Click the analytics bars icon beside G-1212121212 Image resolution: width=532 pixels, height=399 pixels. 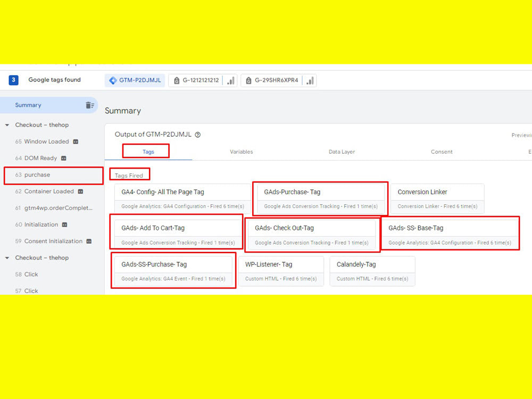(231, 81)
